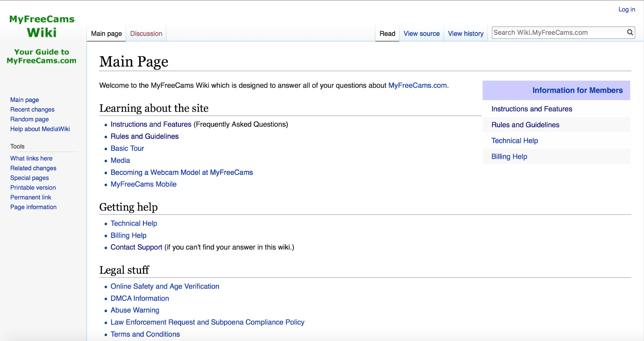
Task: Open MyFreeCams Mobile link
Action: (x=143, y=184)
